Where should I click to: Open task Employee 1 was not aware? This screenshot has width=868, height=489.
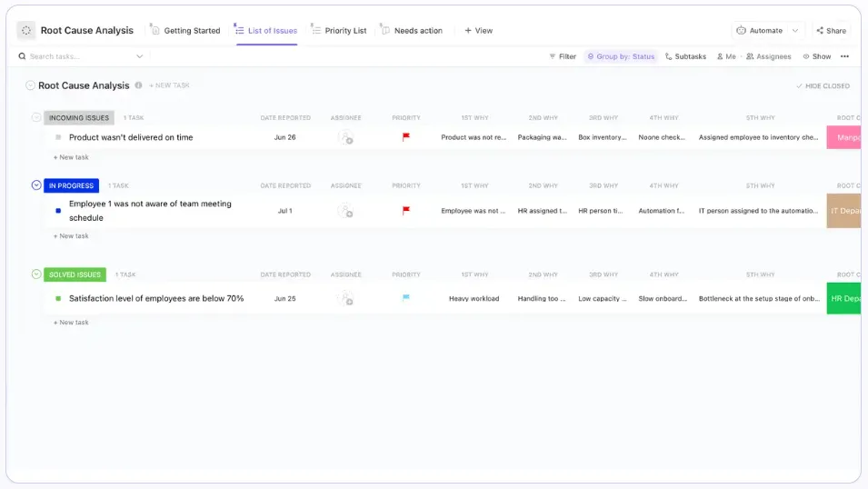150,211
